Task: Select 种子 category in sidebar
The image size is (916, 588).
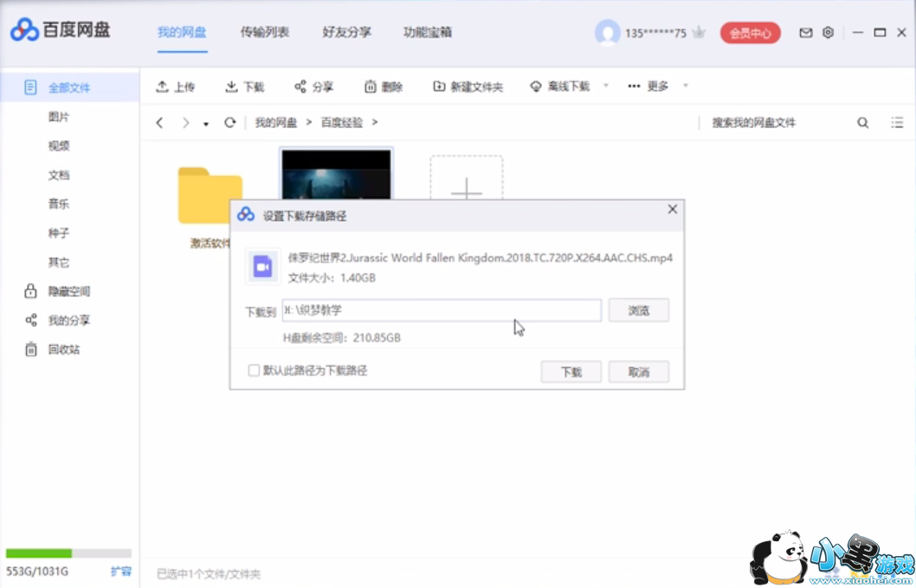Action: [x=58, y=233]
